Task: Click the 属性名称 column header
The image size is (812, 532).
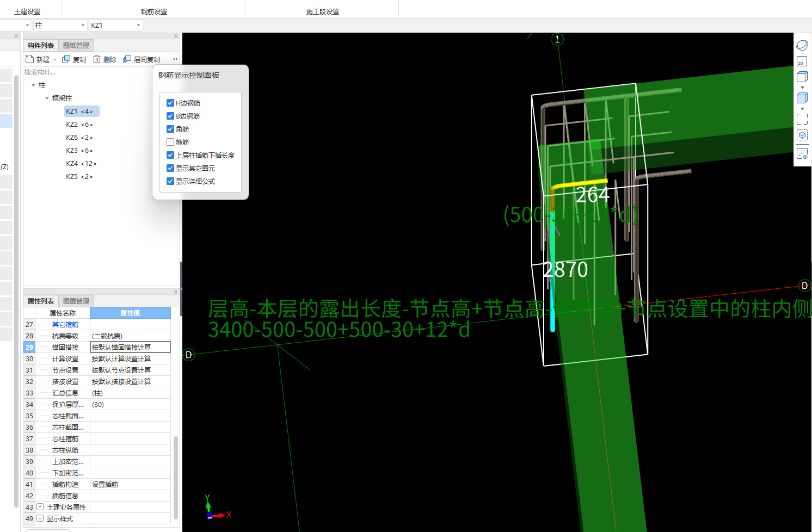Action: 63,313
